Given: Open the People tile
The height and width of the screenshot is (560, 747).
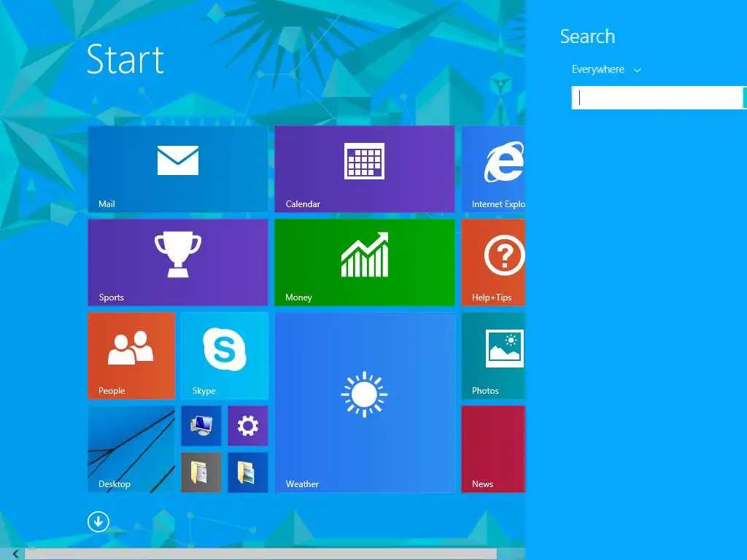Looking at the screenshot, I should click(131, 356).
